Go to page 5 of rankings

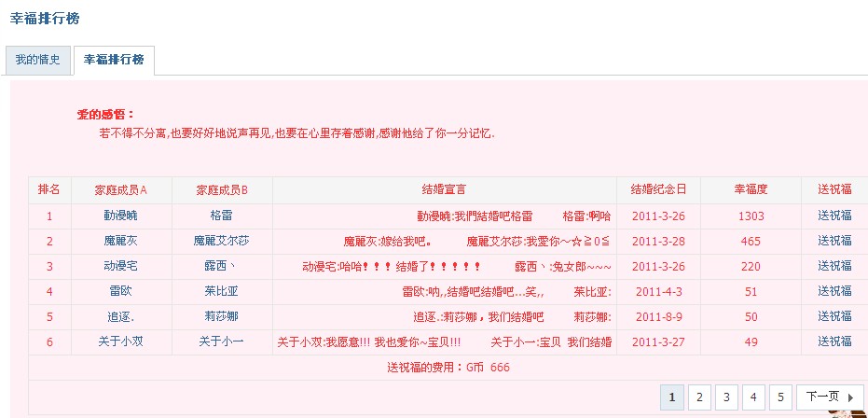pos(780,397)
